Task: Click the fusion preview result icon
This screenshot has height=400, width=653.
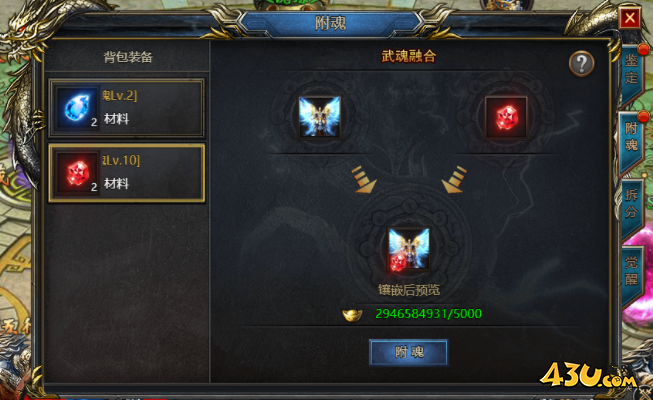Action: (x=409, y=249)
